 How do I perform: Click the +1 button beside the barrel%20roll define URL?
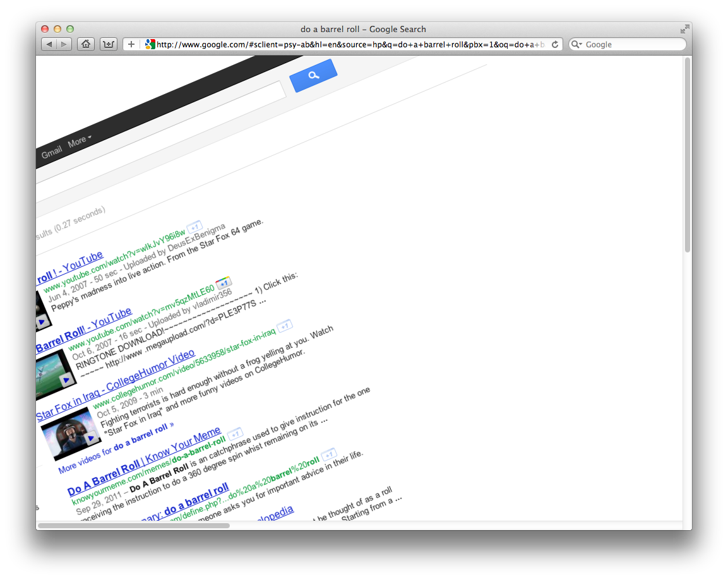328,454
